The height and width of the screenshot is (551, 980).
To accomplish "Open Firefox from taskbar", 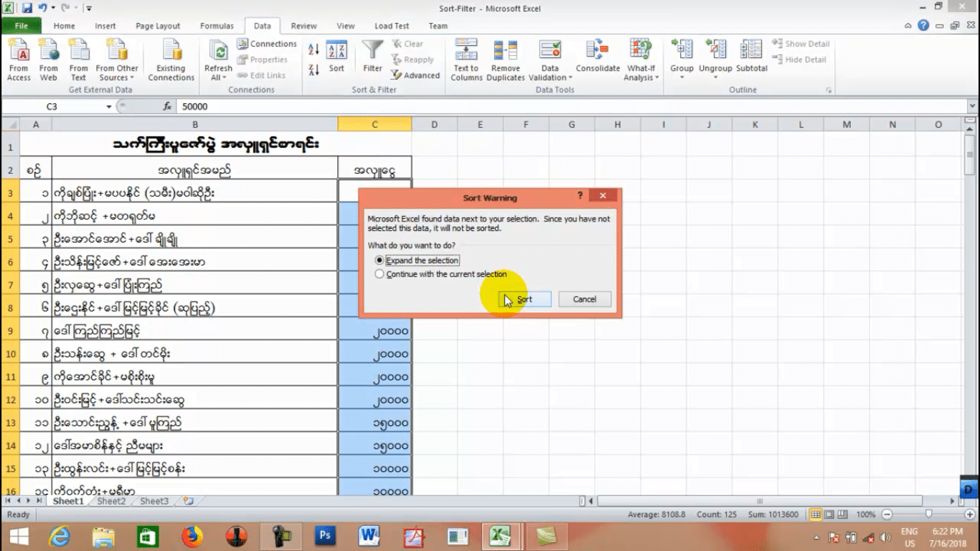I will click(x=192, y=536).
